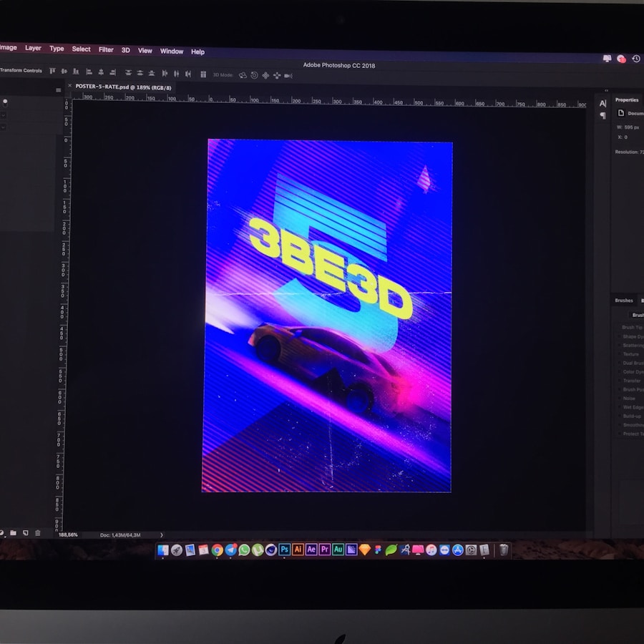
Task: Select the 3D pan mode icon
Action: pos(265,75)
